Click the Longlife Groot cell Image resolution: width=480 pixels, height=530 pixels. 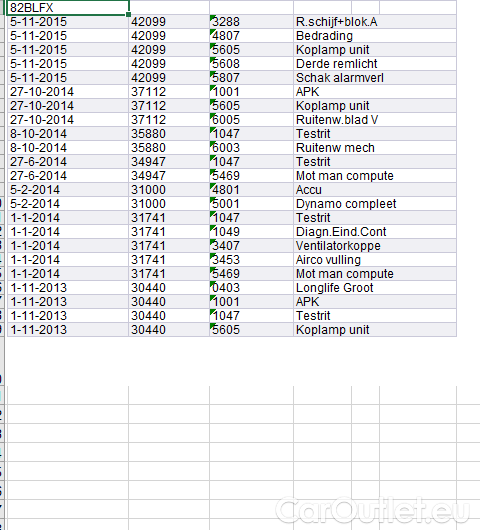(375, 288)
